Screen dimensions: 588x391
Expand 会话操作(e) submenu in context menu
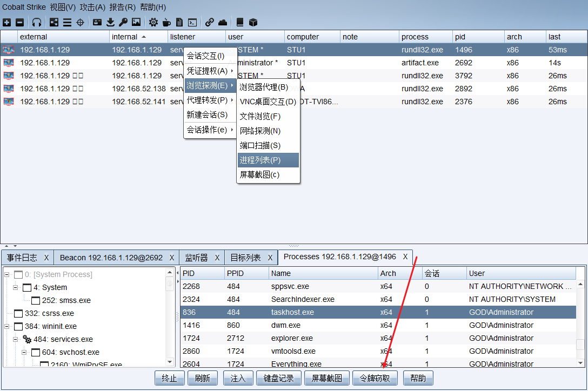[x=210, y=130]
